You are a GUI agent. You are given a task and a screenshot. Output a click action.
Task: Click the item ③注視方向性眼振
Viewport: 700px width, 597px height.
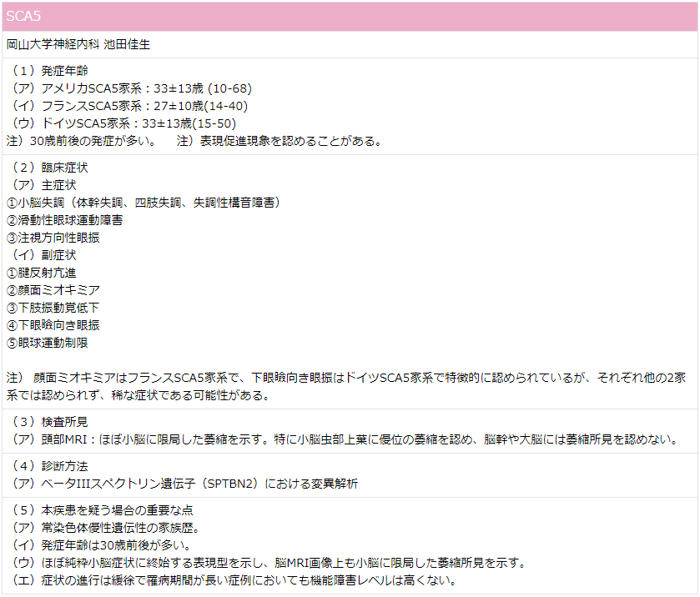(x=53, y=238)
